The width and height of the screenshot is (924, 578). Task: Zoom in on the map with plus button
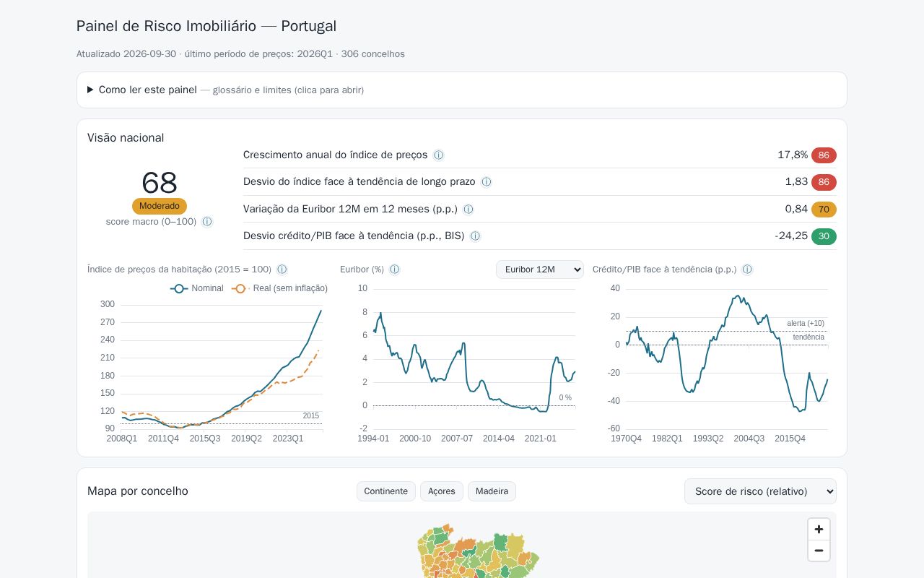[x=819, y=530]
